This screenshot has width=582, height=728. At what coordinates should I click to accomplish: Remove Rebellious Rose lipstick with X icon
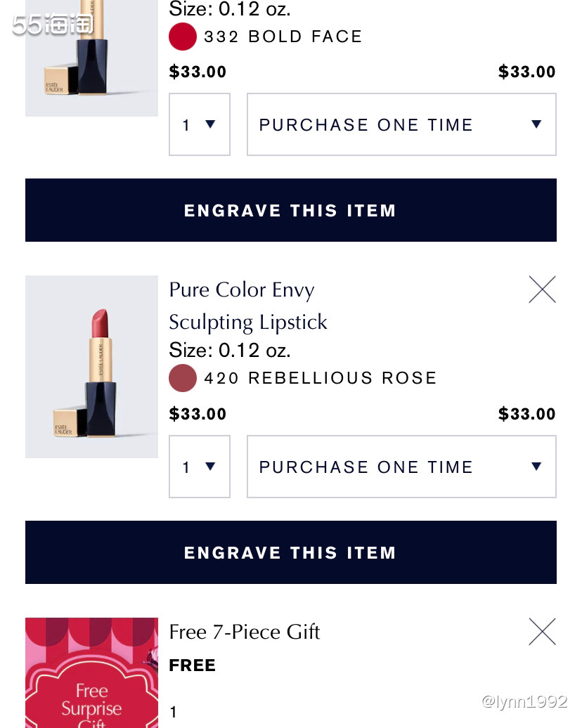tap(542, 290)
